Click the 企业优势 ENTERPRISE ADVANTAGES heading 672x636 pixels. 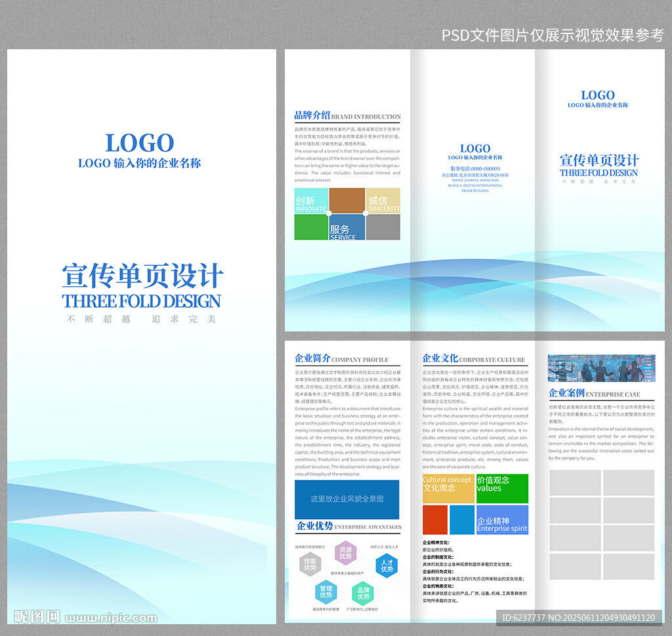349,526
